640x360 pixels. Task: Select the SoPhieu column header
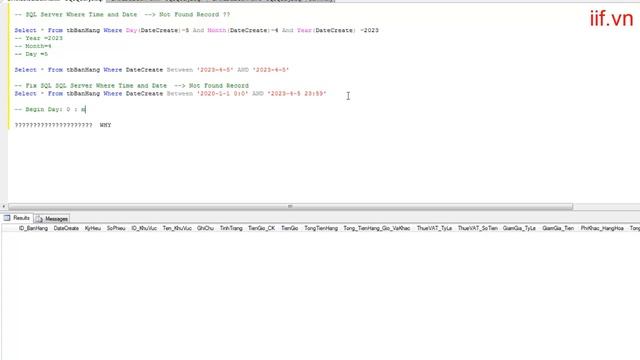coord(116,228)
